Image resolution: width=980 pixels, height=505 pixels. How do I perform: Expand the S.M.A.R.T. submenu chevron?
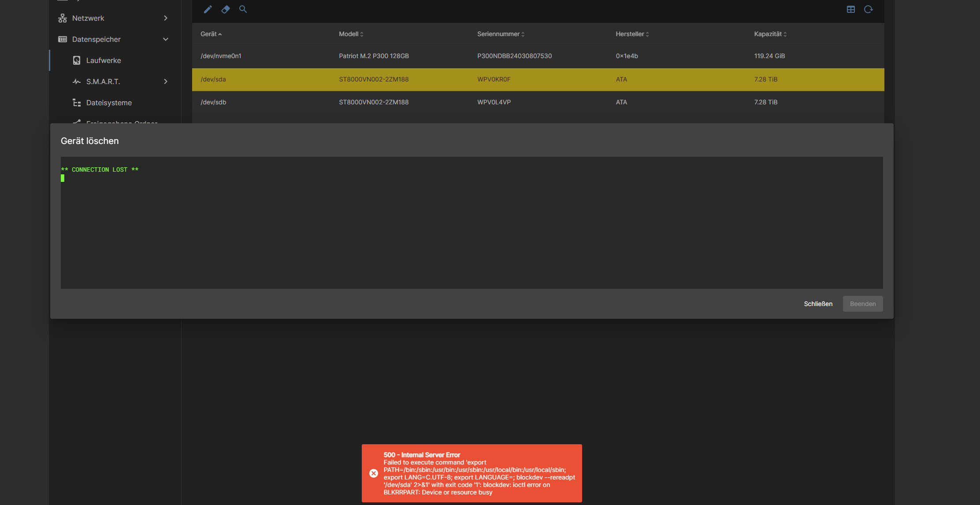coord(166,81)
